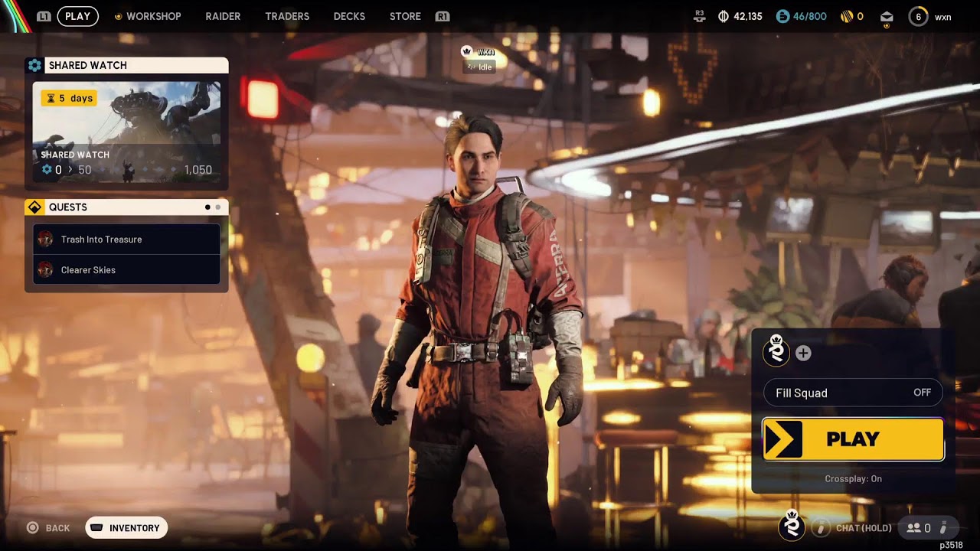Toggle the Fill Squad switch
Image resolution: width=980 pixels, height=551 pixels.
[x=853, y=393]
